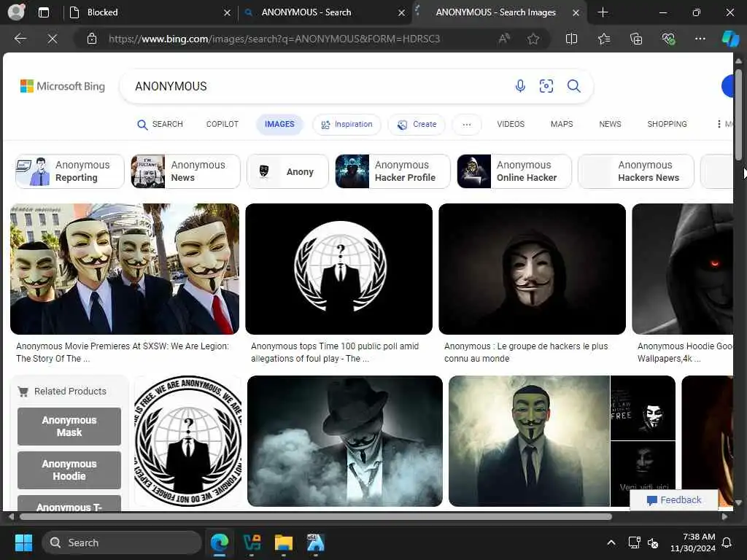Open 'Anonymous : Le groupe de hackers' link

tap(526, 352)
